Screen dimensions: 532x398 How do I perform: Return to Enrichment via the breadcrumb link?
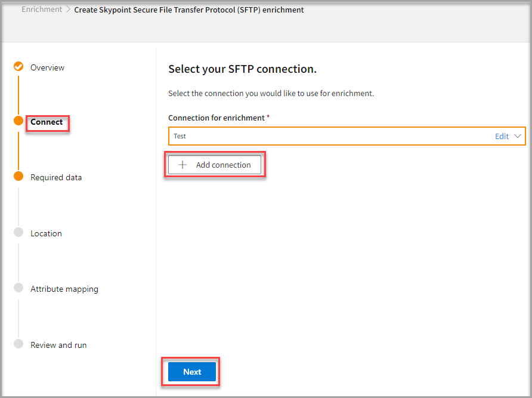click(42, 10)
